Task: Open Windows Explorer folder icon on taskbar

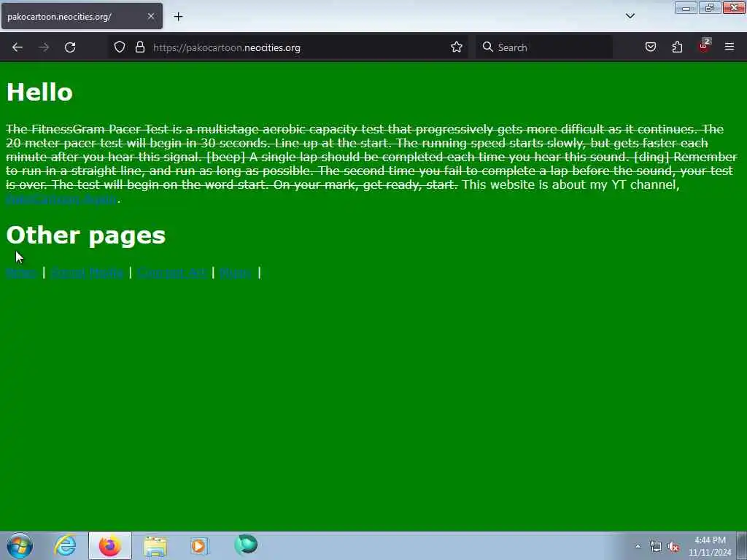Action: 155,546
